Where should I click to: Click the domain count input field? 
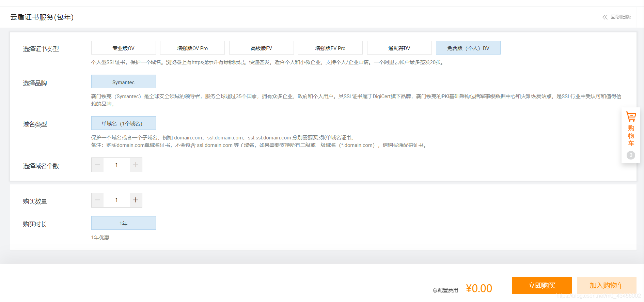click(x=116, y=165)
